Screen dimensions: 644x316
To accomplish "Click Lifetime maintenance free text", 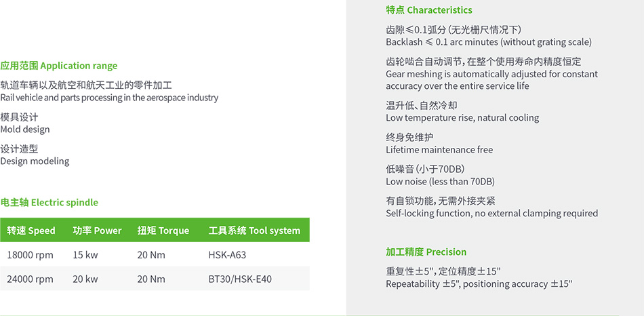I will [439, 150].
